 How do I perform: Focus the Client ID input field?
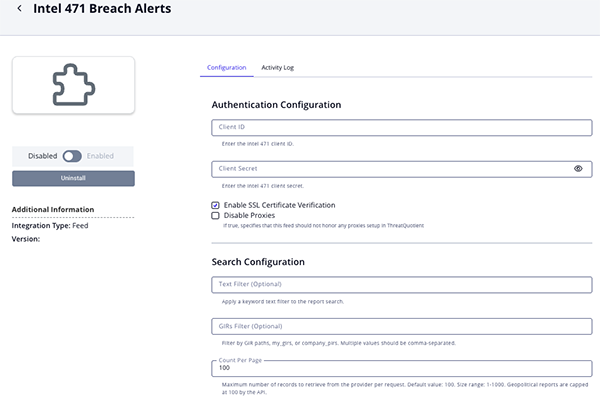pyautogui.click(x=401, y=127)
